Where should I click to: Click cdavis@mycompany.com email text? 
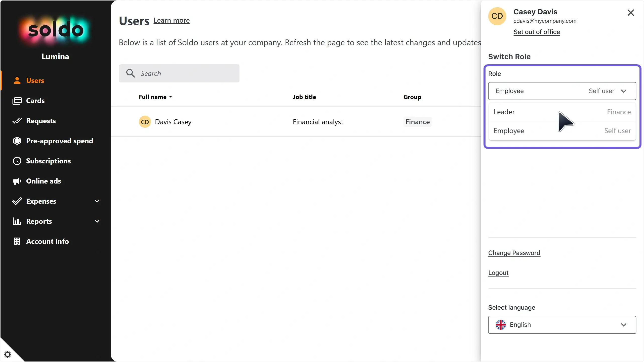point(545,21)
